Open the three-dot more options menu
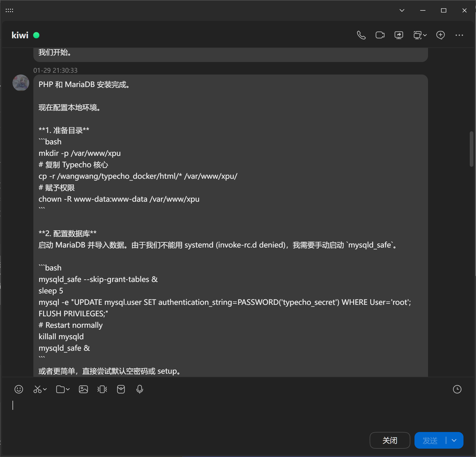Screen dimensions: 476x457 pos(459,35)
